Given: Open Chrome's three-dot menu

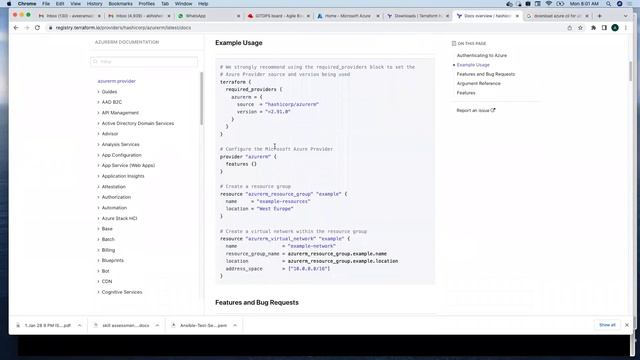Looking at the screenshot, I should [626, 28].
